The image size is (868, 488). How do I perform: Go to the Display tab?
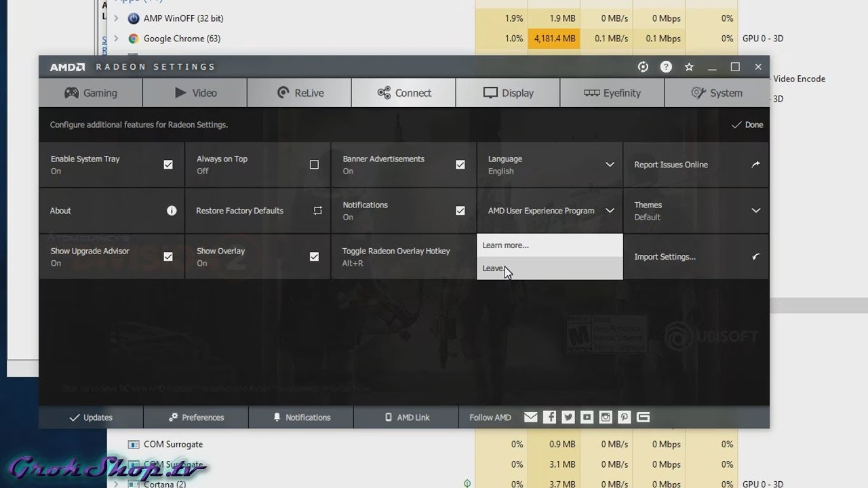pos(509,93)
